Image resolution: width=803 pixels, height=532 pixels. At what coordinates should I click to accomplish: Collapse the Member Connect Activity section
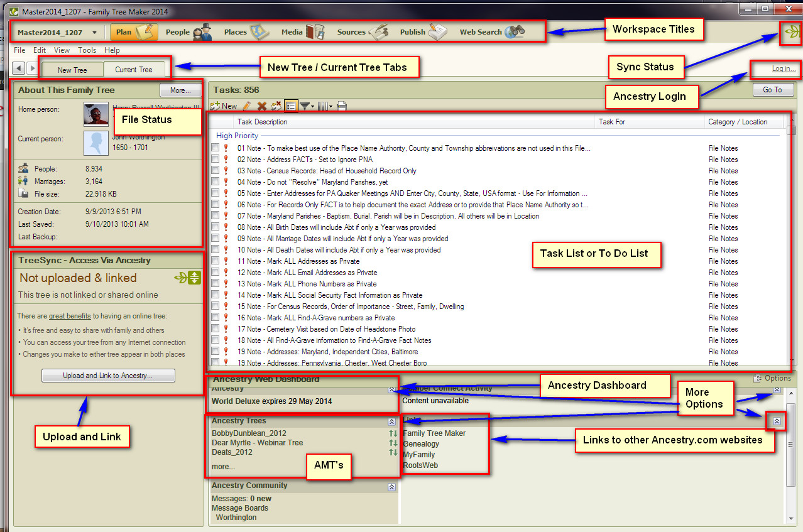pos(777,389)
